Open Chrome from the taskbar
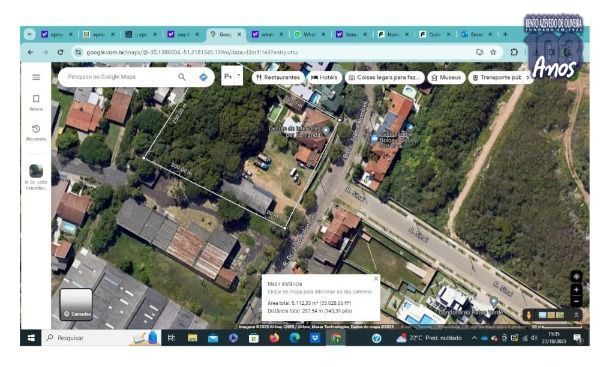The height and width of the screenshot is (367, 600). pos(336,338)
